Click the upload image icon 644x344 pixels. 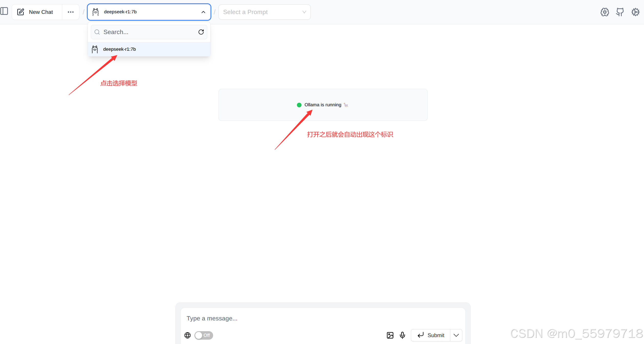(x=390, y=335)
